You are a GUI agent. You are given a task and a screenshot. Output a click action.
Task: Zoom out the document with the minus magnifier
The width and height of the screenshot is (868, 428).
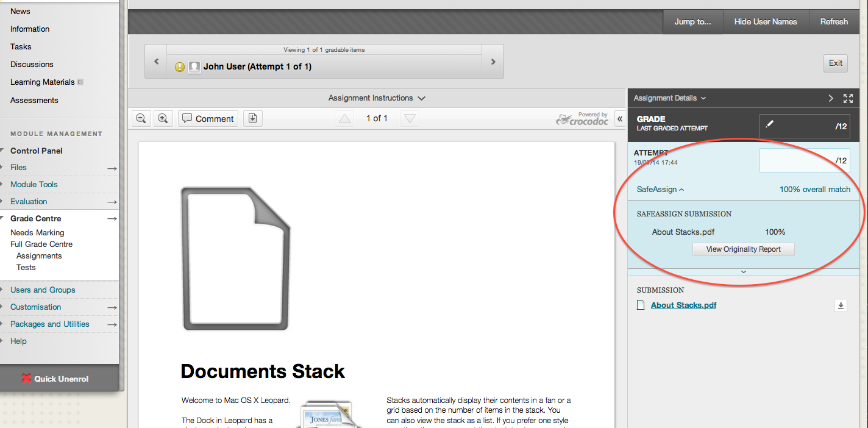141,118
